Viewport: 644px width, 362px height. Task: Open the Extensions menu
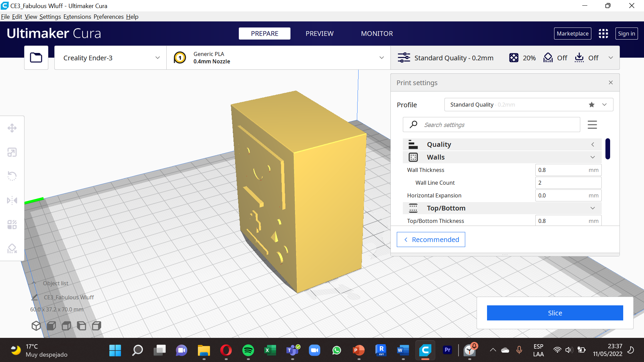coord(77,17)
